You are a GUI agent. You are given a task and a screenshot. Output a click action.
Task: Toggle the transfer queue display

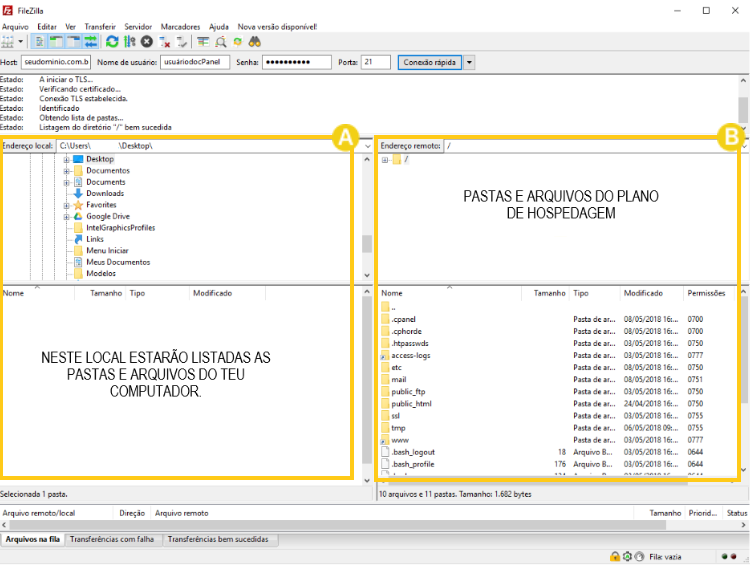pos(90,42)
